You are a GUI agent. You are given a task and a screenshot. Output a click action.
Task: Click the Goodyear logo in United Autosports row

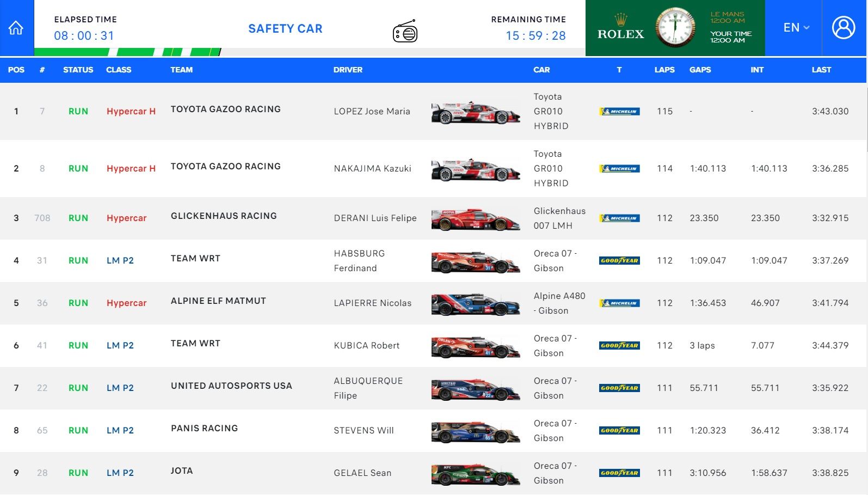point(619,388)
